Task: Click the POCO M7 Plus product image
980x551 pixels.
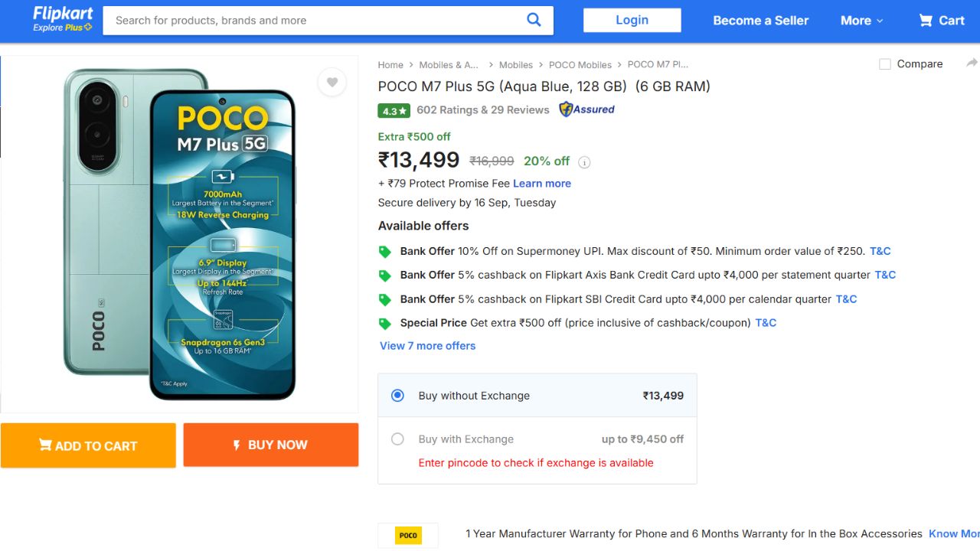Action: 179,233
